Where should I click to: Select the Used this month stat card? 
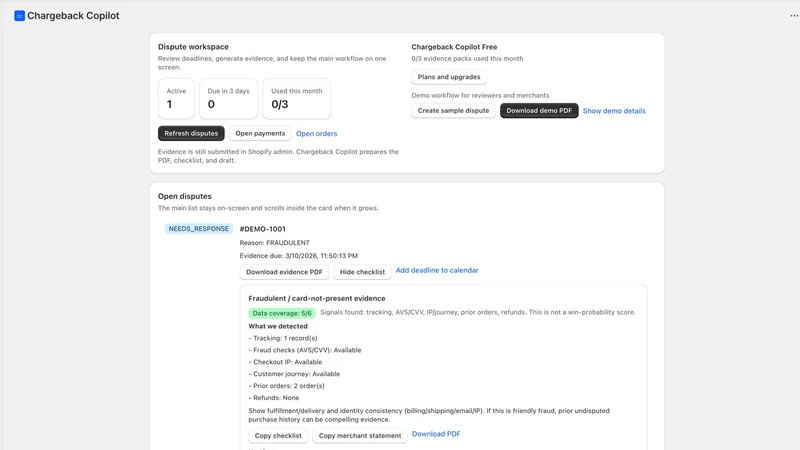(x=296, y=98)
